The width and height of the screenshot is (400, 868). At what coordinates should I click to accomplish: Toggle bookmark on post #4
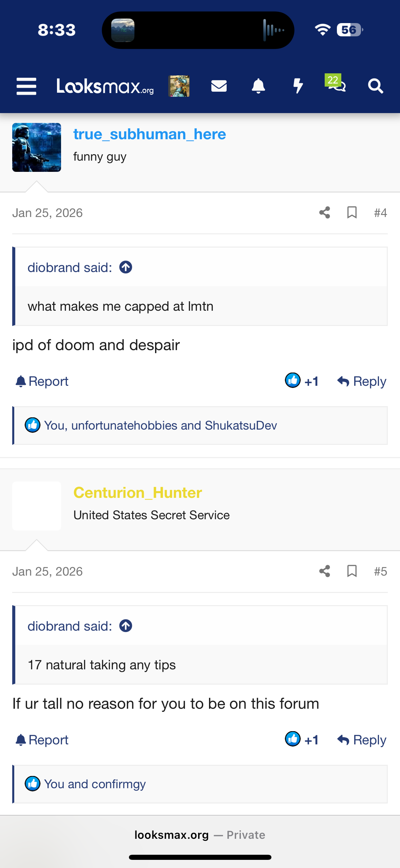352,213
